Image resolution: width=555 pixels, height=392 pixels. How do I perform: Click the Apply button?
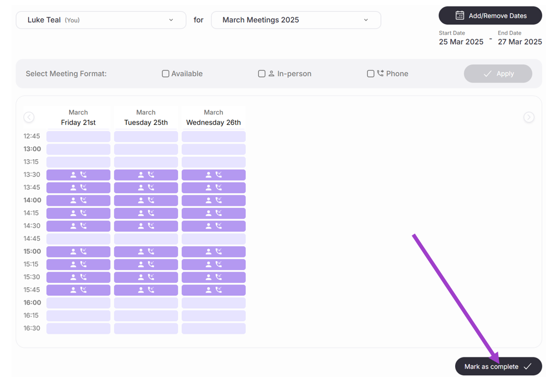498,73
